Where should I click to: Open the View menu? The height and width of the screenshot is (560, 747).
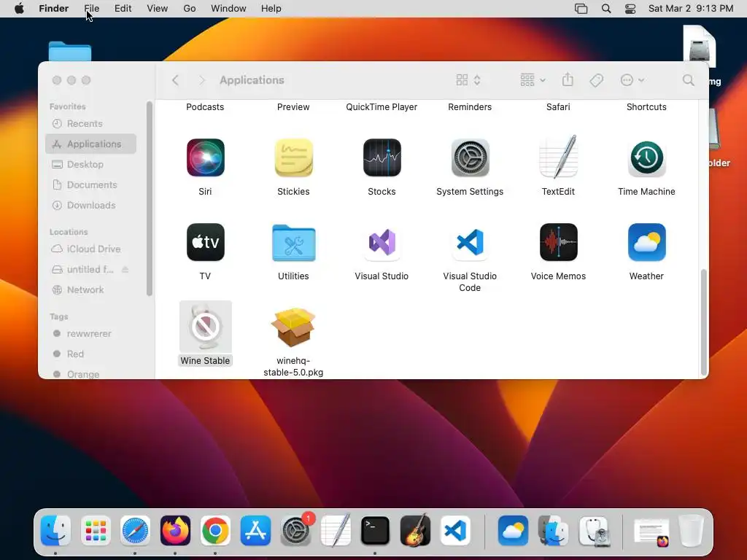[158, 9]
